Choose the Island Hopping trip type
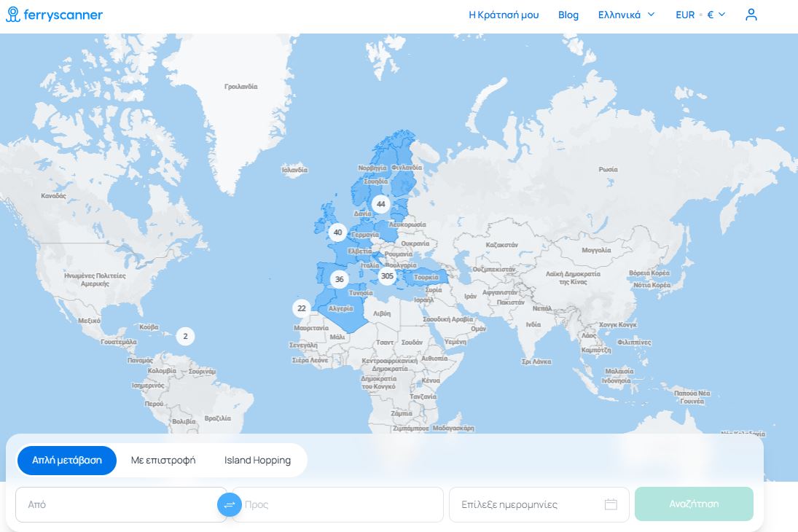Image resolution: width=798 pixels, height=532 pixels. tap(257, 461)
